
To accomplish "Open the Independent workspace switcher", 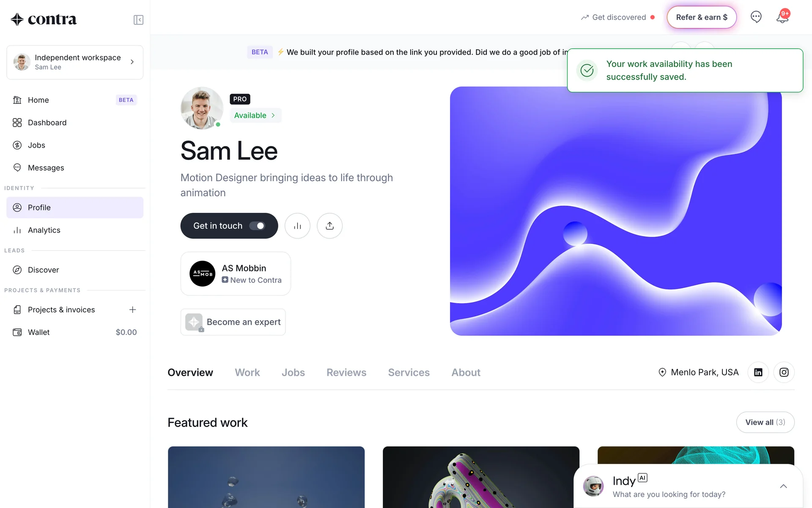I will (x=75, y=62).
